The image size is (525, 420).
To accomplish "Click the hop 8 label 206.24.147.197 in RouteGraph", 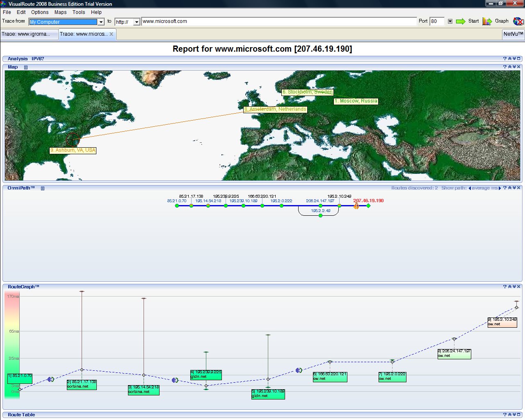I will [x=454, y=354].
